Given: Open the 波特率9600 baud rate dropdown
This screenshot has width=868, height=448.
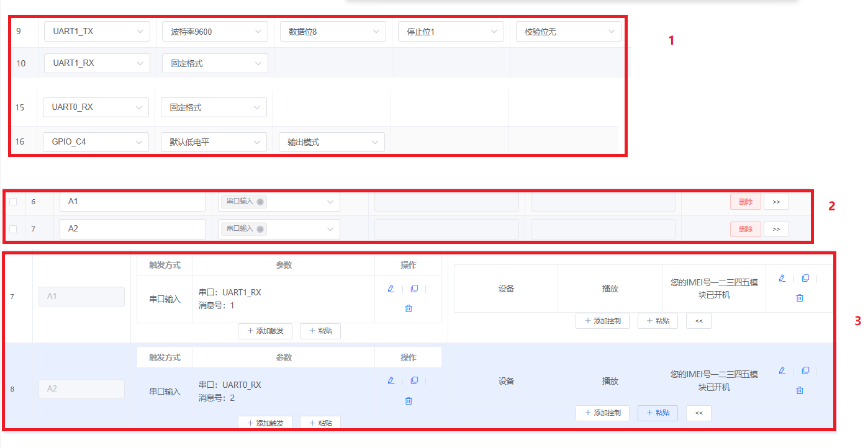Looking at the screenshot, I should coord(214,31).
